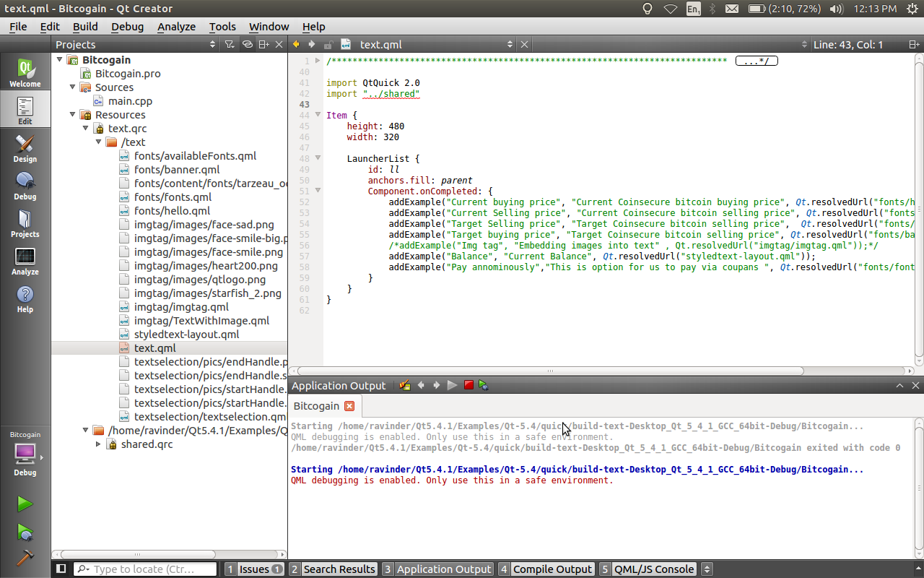Open Help mode

[25, 298]
